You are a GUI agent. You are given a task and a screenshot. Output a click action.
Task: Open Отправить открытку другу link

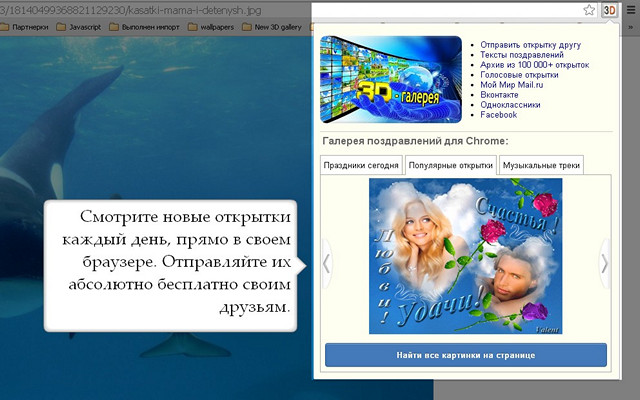[x=529, y=46]
